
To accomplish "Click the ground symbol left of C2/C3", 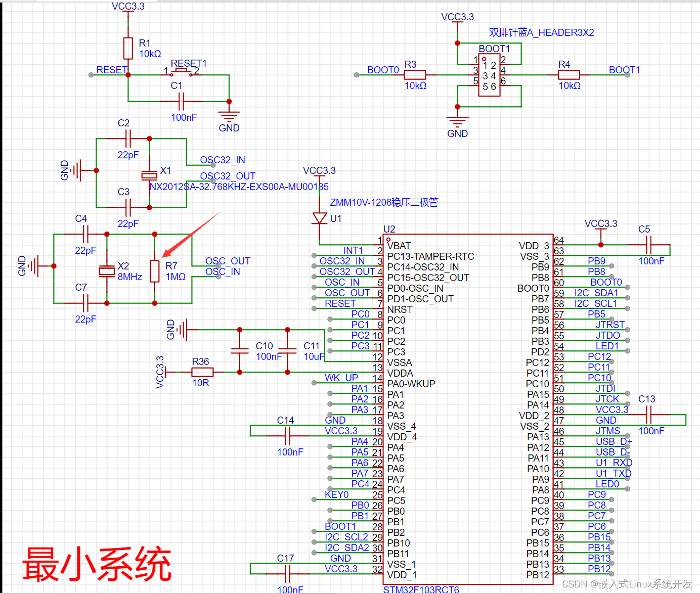I will pos(76,170).
